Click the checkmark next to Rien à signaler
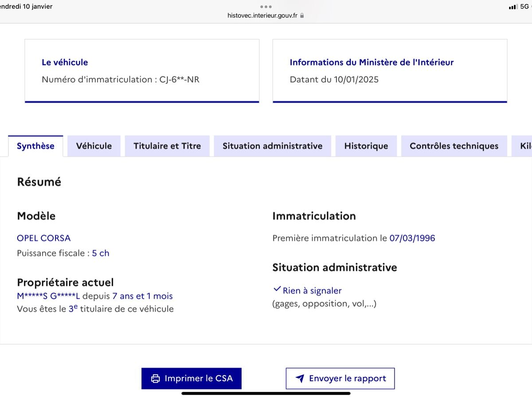 point(277,289)
